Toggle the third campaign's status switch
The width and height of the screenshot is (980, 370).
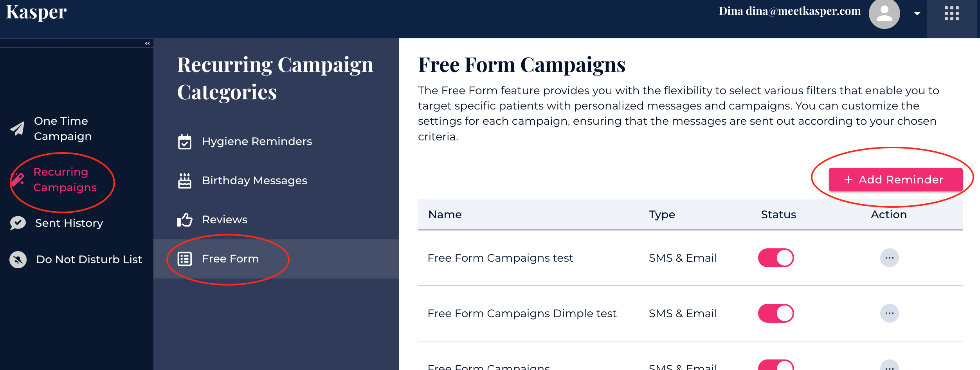click(x=776, y=366)
